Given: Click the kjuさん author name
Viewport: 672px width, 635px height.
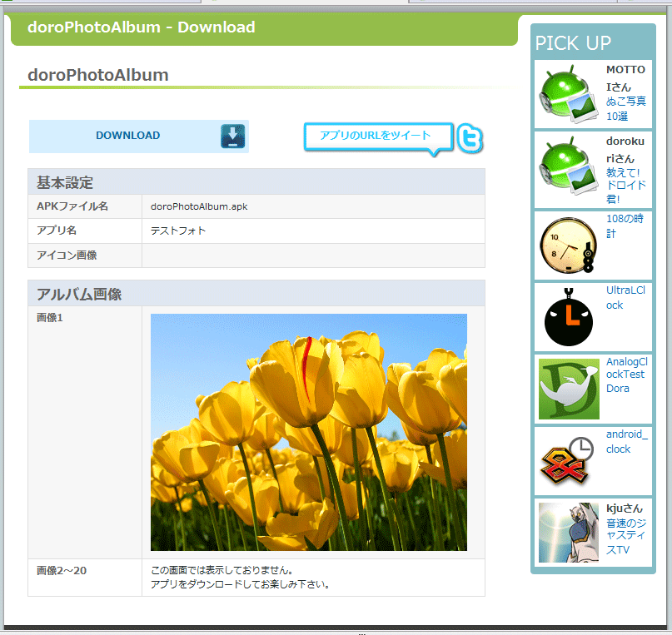Looking at the screenshot, I should coord(625,508).
